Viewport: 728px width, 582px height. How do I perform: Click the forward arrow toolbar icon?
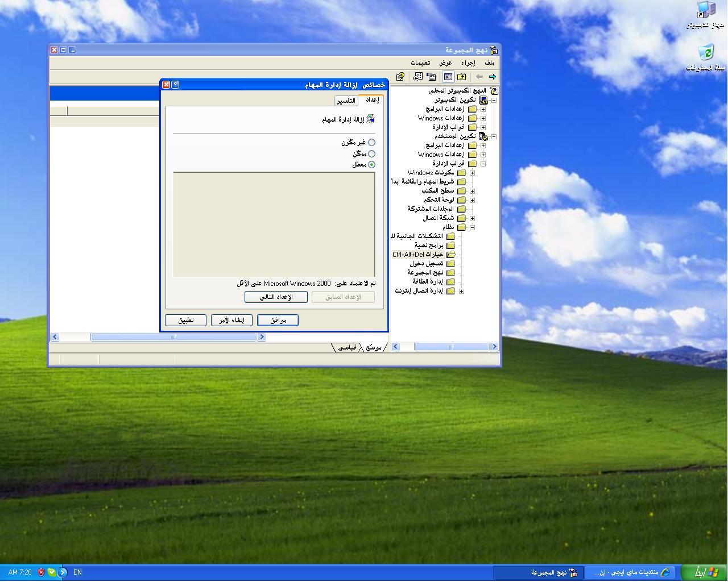(x=493, y=77)
